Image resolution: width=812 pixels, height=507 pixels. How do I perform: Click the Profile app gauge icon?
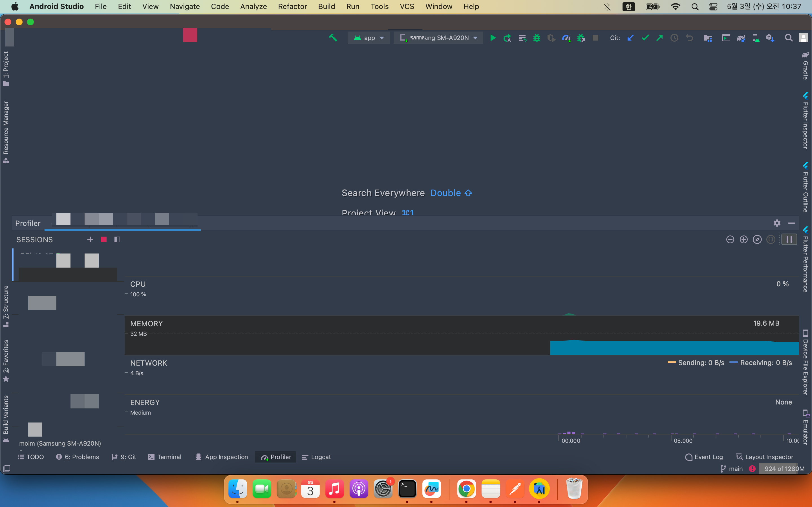(566, 38)
